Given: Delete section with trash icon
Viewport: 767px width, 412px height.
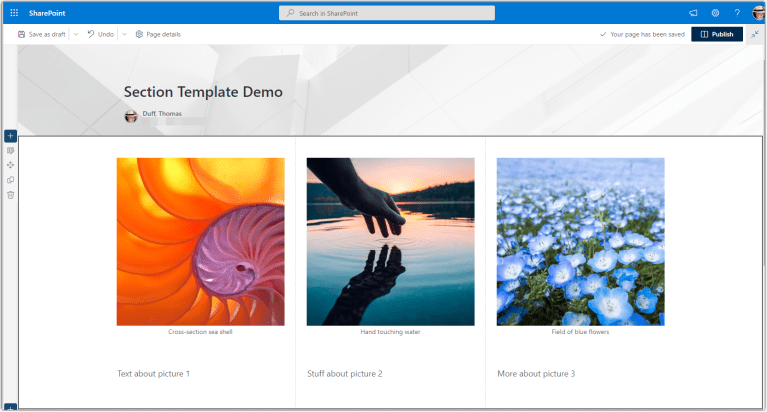Looking at the screenshot, I should 10,195.
